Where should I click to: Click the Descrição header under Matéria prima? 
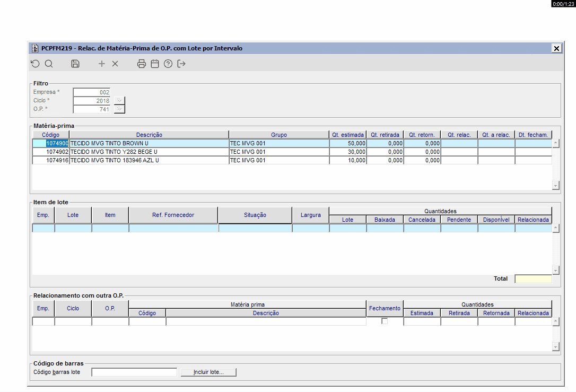click(x=266, y=313)
